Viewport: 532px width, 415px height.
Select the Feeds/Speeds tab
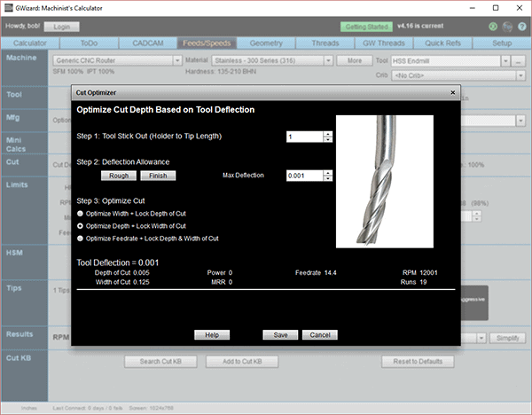click(207, 43)
